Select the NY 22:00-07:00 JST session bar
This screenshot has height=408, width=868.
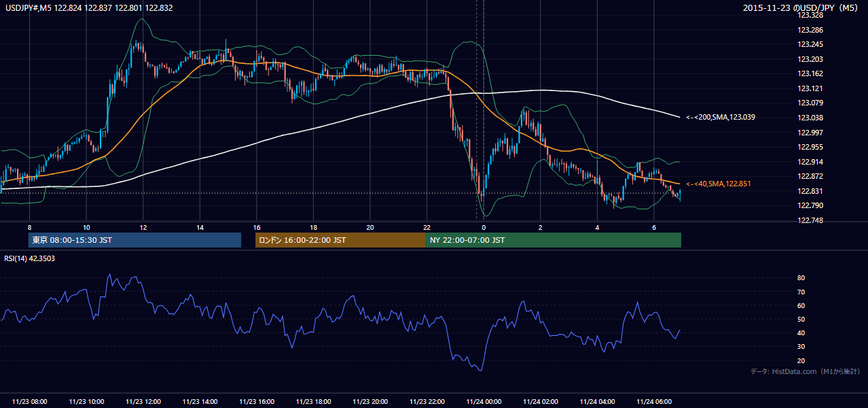(x=554, y=240)
